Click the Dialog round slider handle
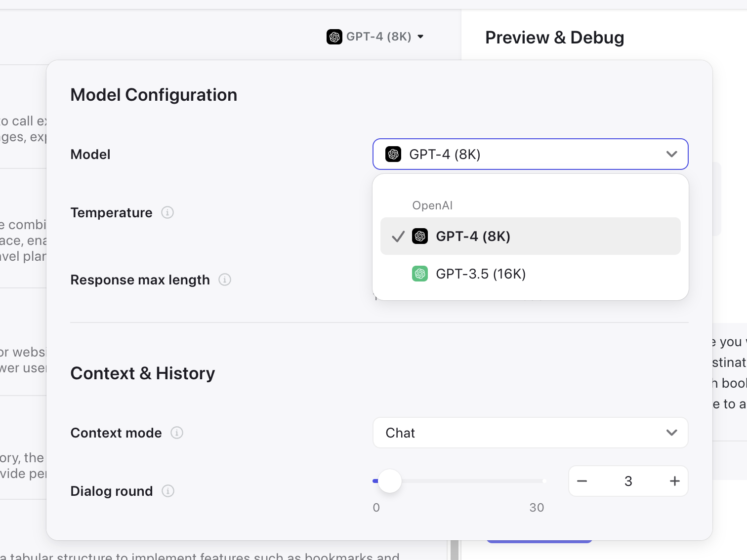Image resolution: width=747 pixels, height=560 pixels. (x=390, y=481)
